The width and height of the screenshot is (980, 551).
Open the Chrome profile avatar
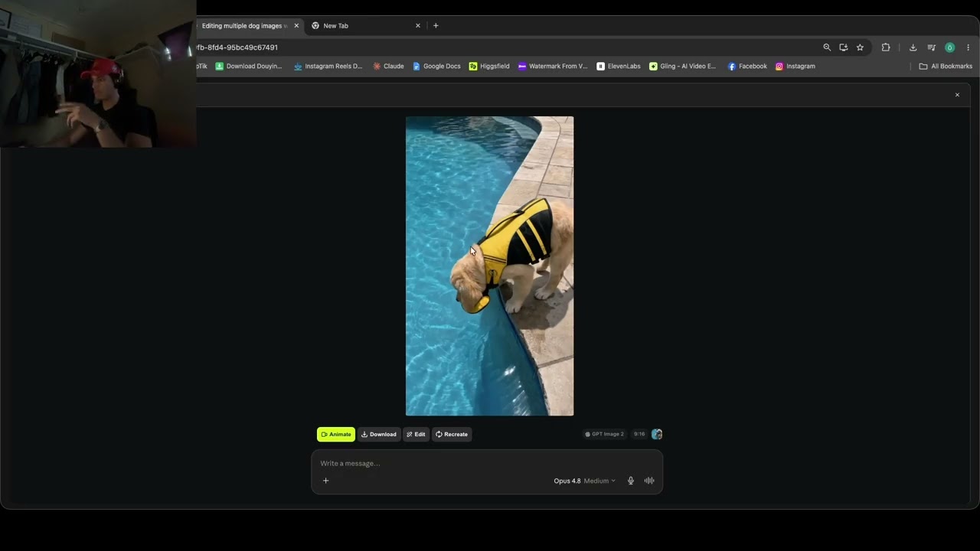pos(950,47)
